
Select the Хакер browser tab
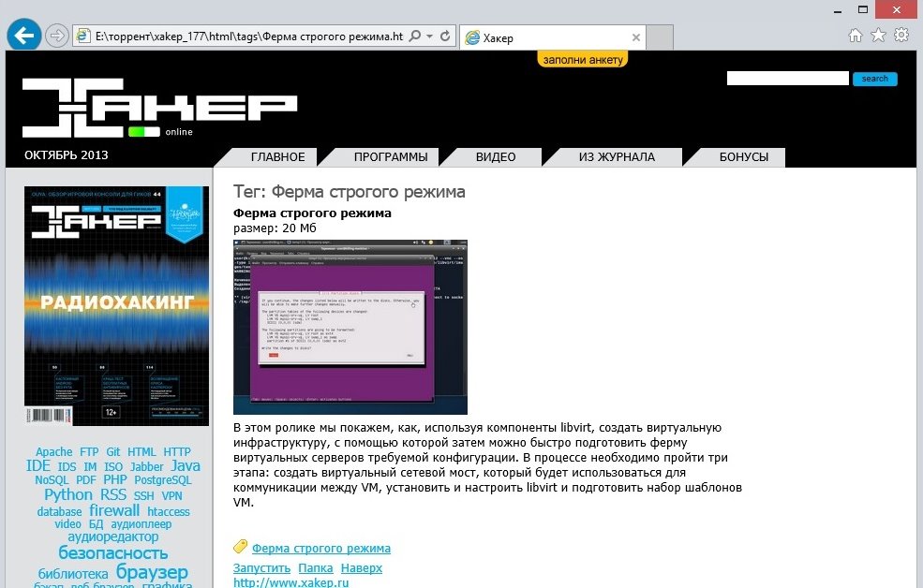click(x=552, y=37)
